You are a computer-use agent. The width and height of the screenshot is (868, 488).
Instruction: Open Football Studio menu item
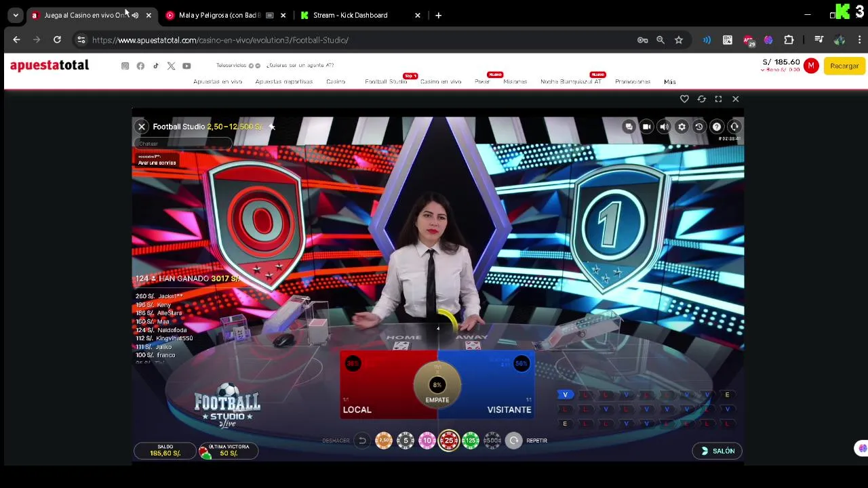click(x=386, y=81)
